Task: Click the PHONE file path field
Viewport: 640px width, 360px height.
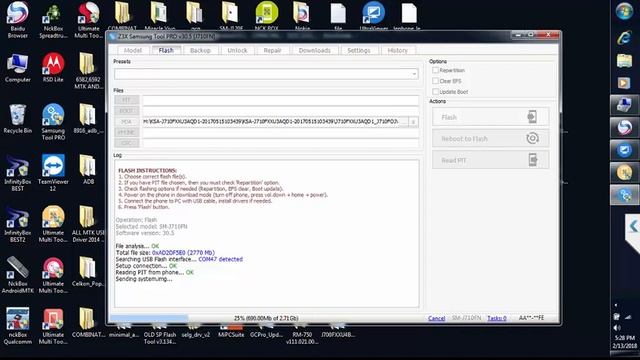Action: click(280, 132)
